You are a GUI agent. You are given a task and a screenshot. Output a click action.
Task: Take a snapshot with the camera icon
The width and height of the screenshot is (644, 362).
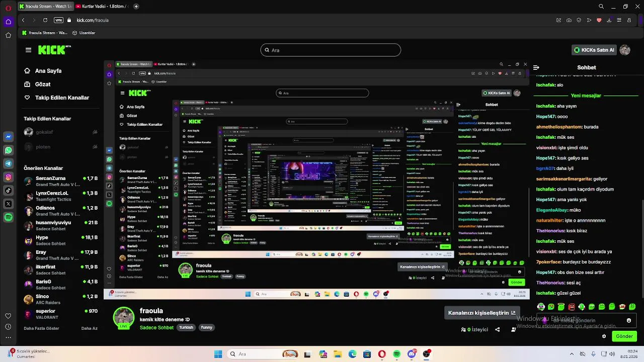(569, 20)
